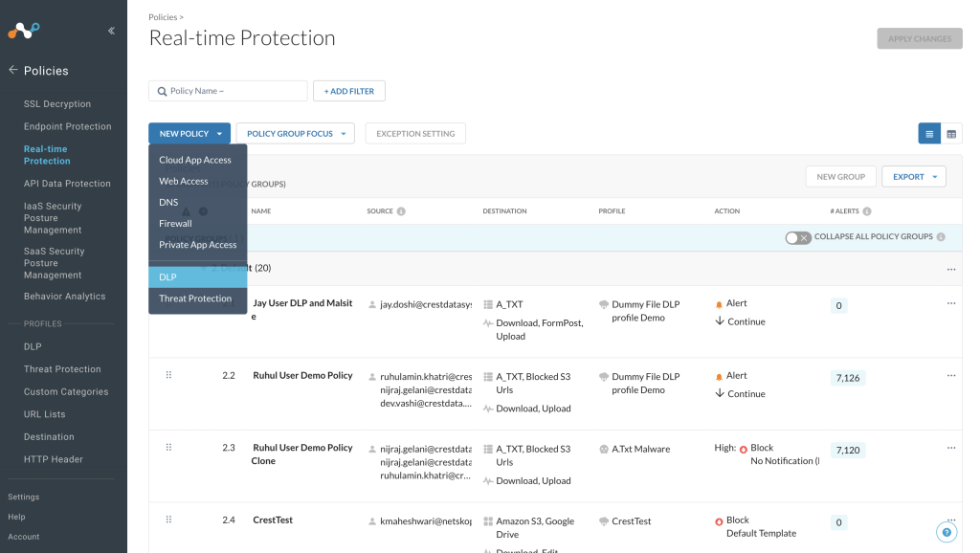This screenshot has height=553, width=980.
Task: Open URL Lists in sidebar
Action: coord(44,414)
